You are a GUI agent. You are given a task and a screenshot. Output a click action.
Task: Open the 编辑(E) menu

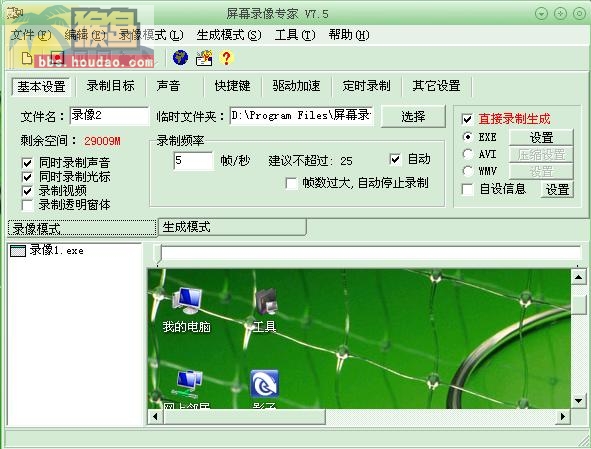[x=85, y=35]
